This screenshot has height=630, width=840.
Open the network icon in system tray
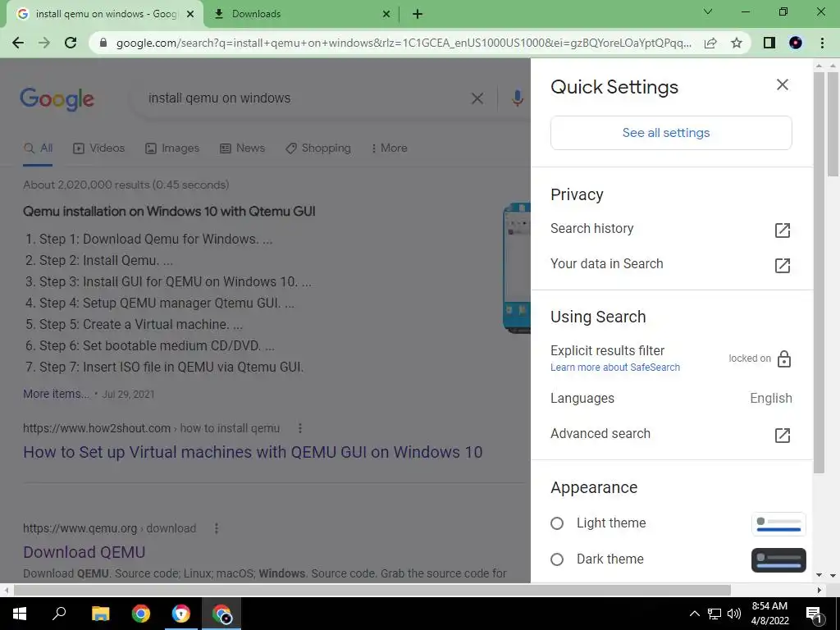tap(714, 614)
